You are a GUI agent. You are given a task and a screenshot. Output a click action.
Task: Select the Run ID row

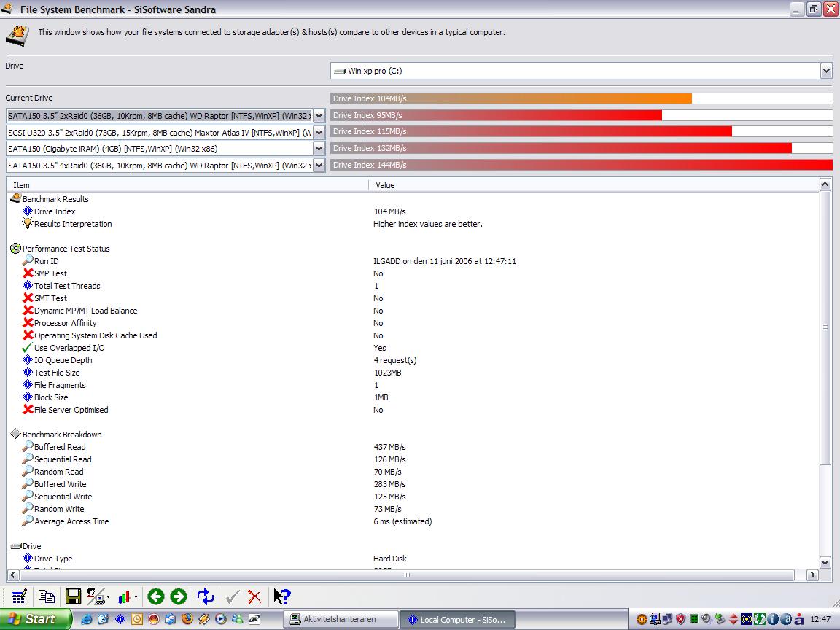pyautogui.click(x=413, y=261)
